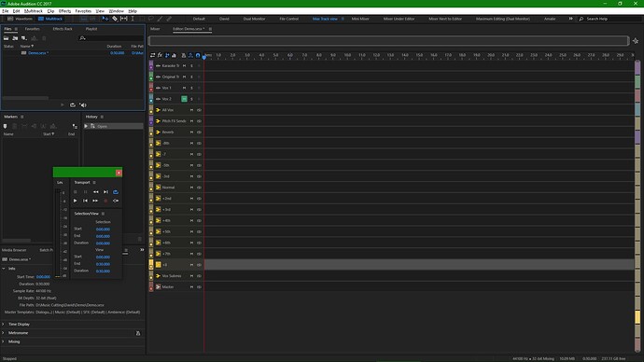This screenshot has height=362, width=644.
Task: Select Demo.sesx file in Files panel
Action: pyautogui.click(x=38, y=53)
